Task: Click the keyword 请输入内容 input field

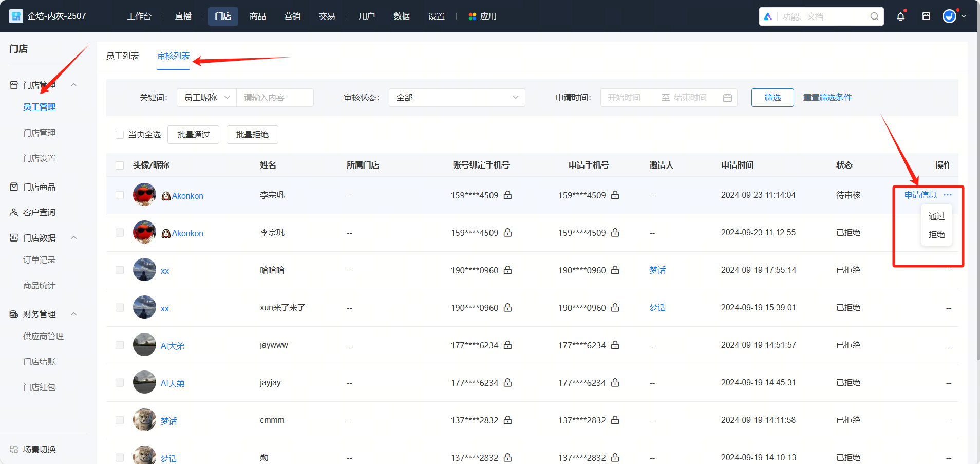Action: [275, 98]
